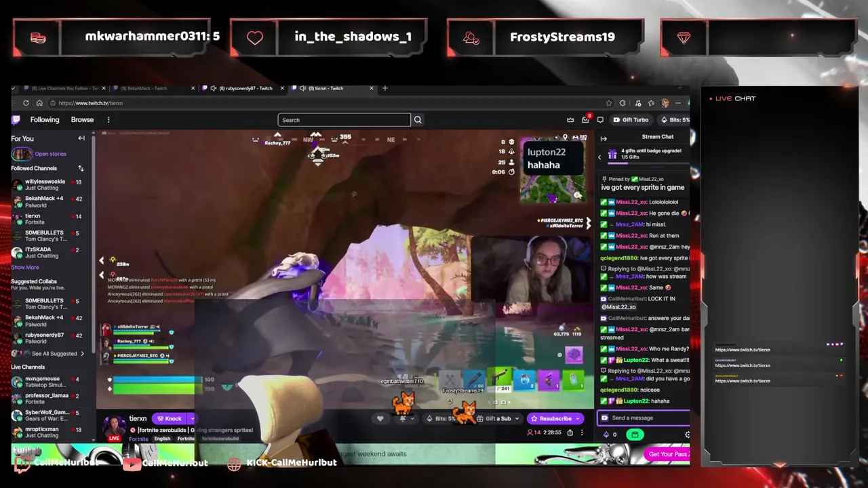Open the notifications inbox with red badge
This screenshot has height=488, width=868.
(585, 120)
